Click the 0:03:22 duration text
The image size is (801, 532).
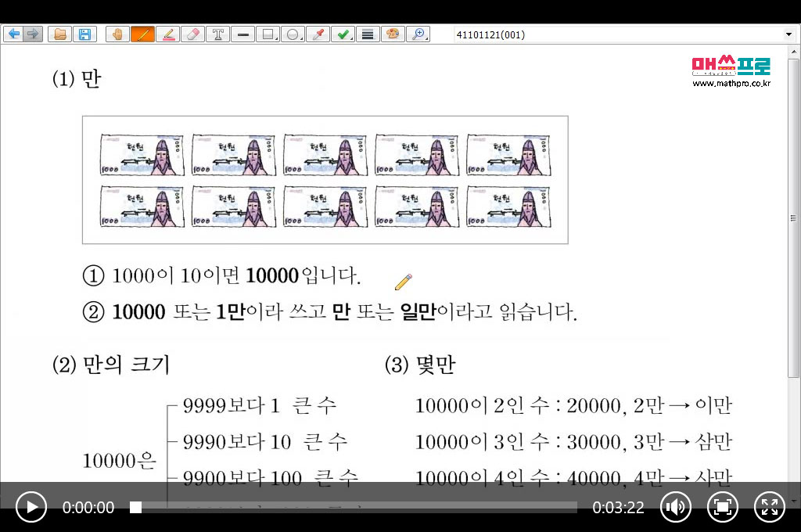click(x=618, y=508)
